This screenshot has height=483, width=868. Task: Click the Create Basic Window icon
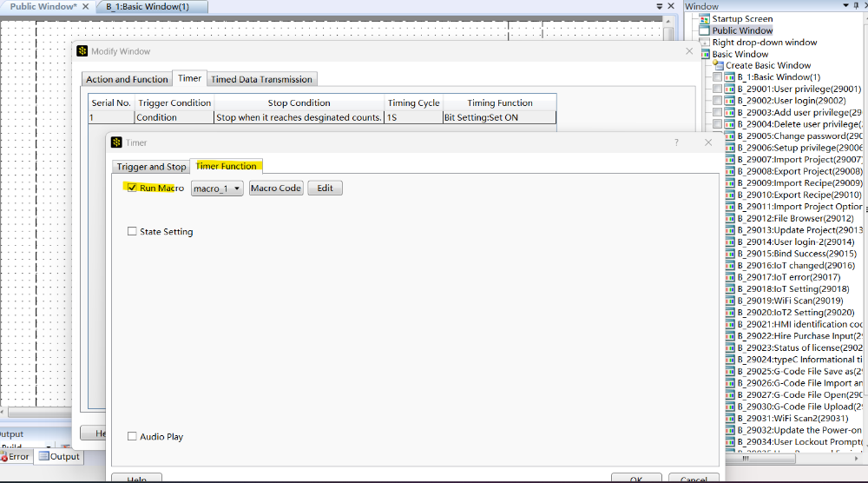718,65
